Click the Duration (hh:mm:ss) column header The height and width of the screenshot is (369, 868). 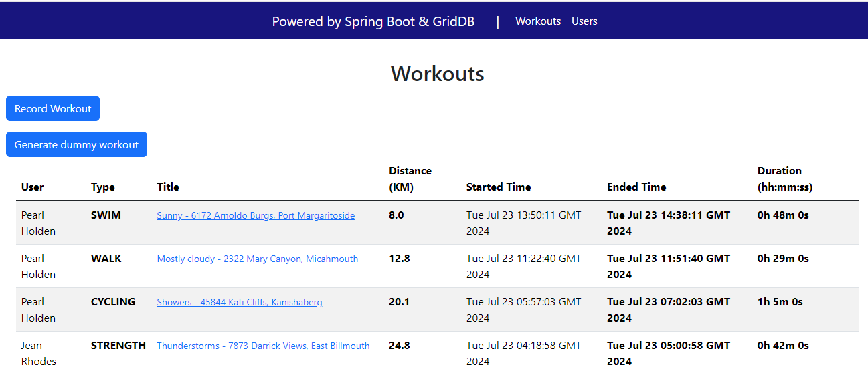(784, 179)
